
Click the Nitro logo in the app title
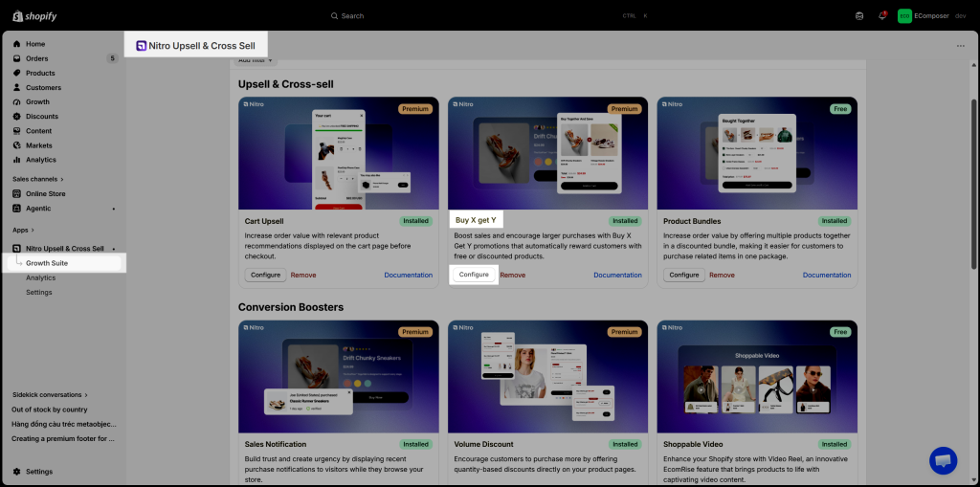pyautogui.click(x=142, y=46)
